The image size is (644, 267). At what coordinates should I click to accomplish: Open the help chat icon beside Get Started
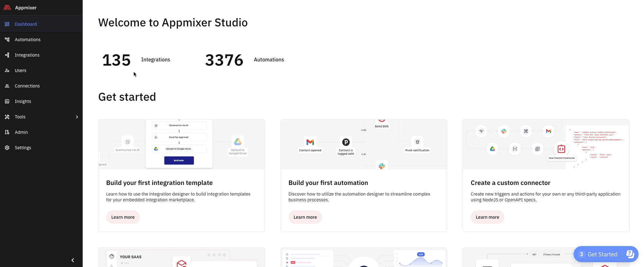[x=630, y=254]
